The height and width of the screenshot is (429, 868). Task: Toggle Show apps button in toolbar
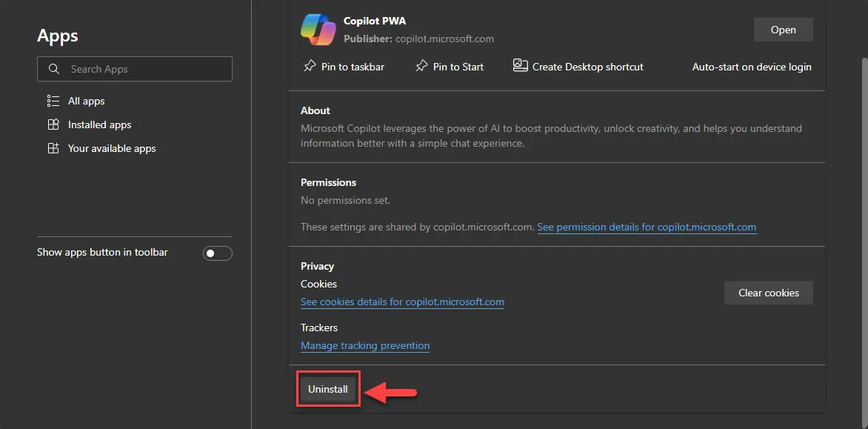click(218, 253)
